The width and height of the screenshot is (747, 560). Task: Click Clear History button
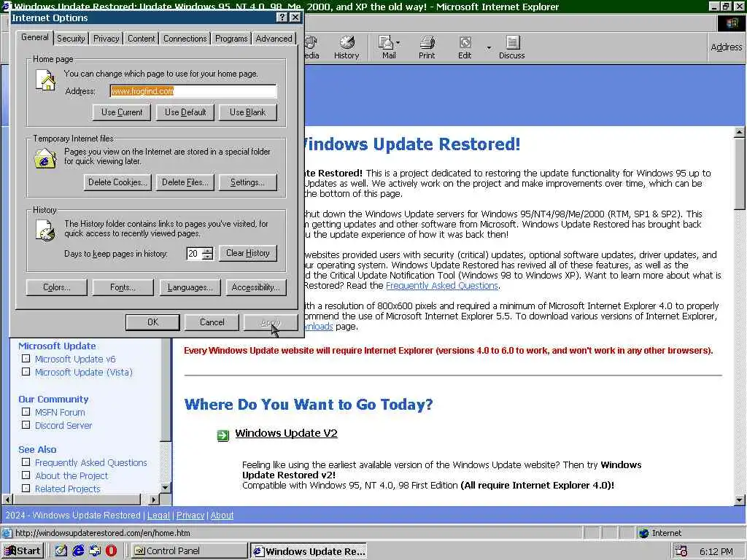tap(248, 253)
